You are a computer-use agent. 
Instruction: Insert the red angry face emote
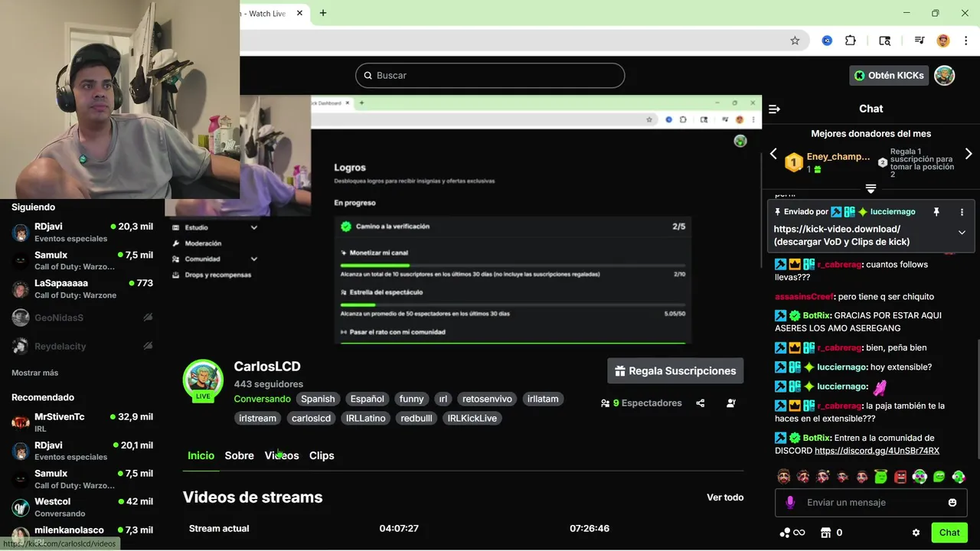pyautogui.click(x=900, y=477)
